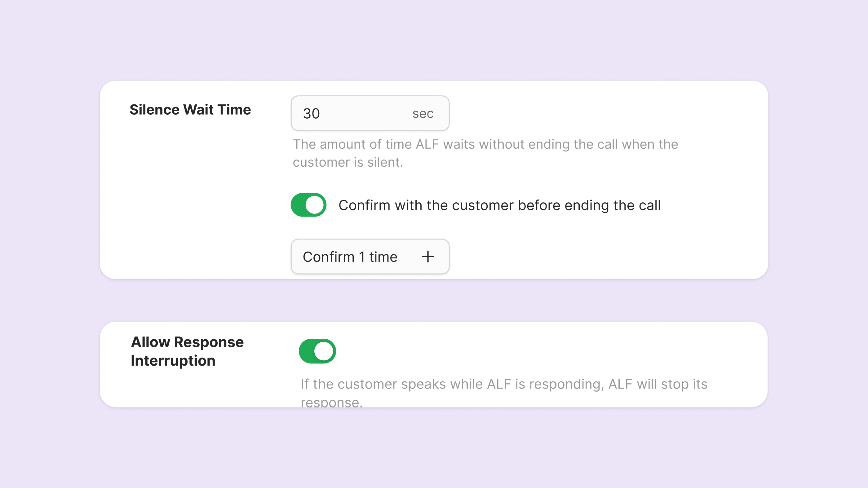Click the response interruption description text
Viewport: 868px width, 488px height.
[x=504, y=384]
